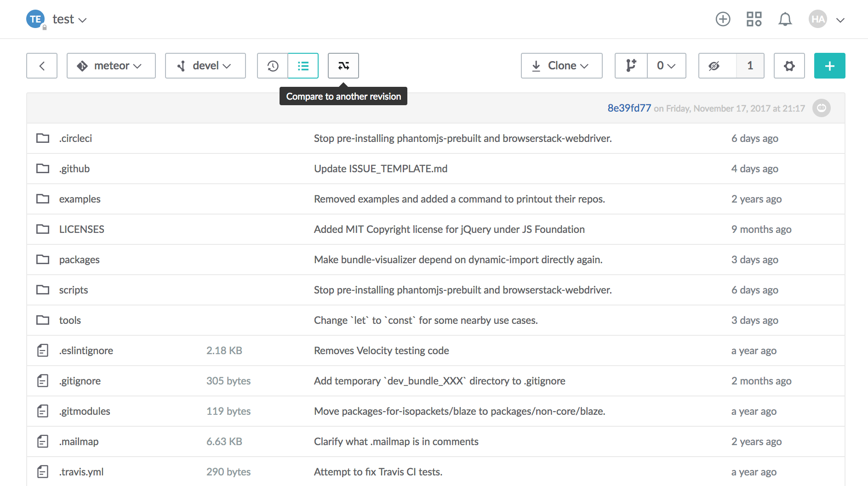
Task: Click the back arrow button
Action: (42, 66)
